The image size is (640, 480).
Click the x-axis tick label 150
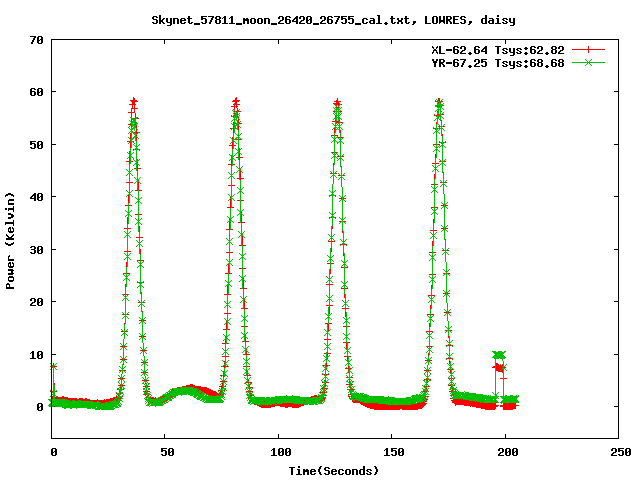[394, 452]
